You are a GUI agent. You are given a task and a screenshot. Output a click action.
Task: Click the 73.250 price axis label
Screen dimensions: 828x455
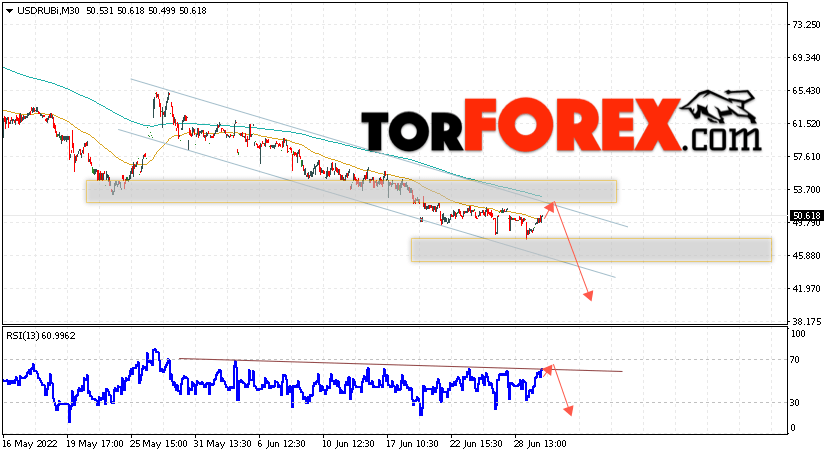806,25
